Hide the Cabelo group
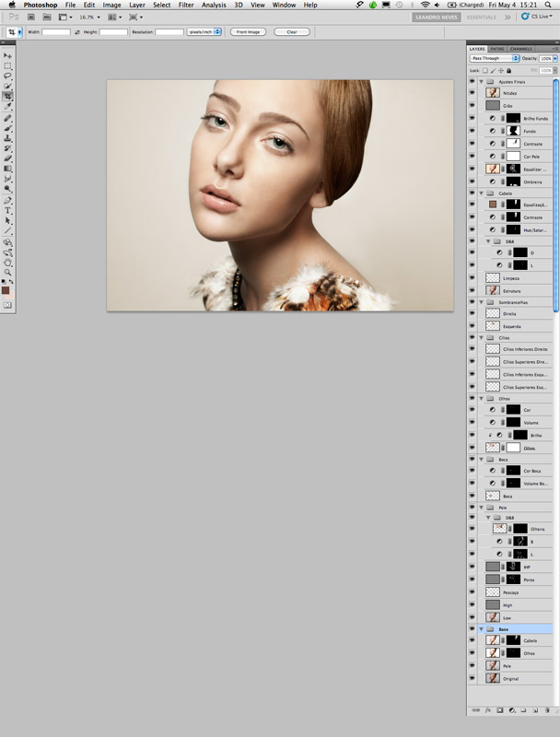Screen dimensions: 560x737 pos(472,193)
